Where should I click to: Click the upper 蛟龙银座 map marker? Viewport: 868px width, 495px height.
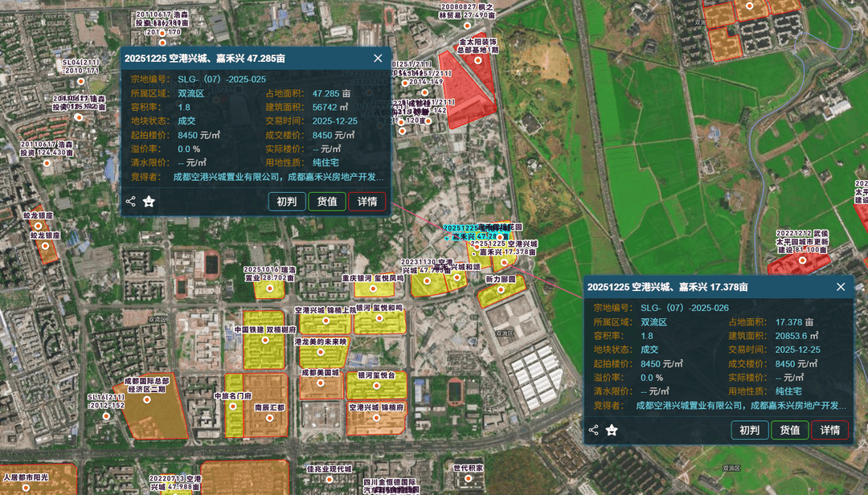pyautogui.click(x=39, y=226)
